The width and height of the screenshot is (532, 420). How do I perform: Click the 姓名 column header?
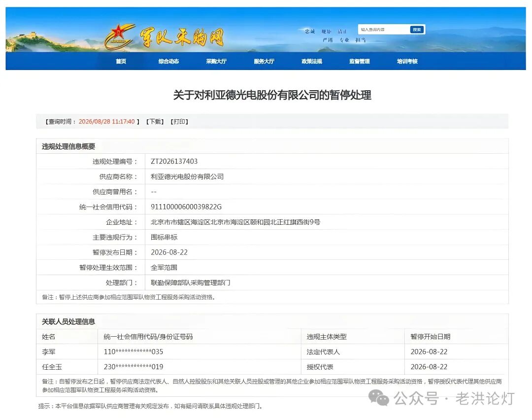click(x=48, y=337)
